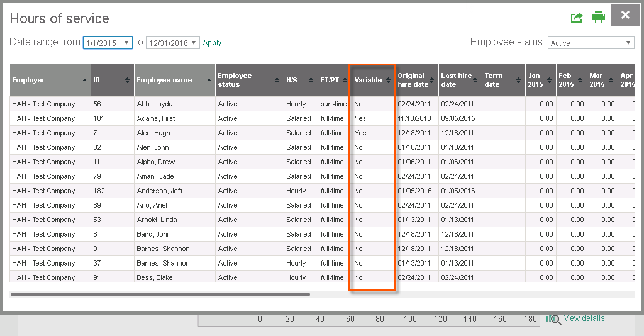Sort by Variable column header
Image resolution: width=644 pixels, height=336 pixels.
point(372,80)
